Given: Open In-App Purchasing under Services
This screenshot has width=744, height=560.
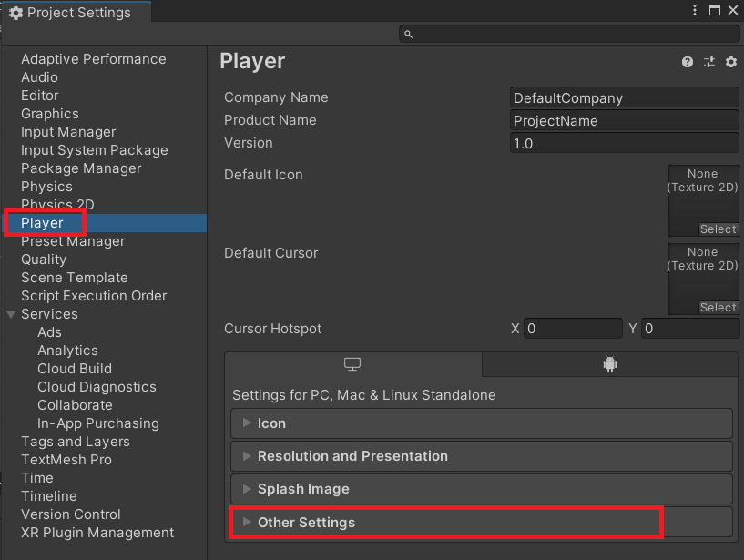Looking at the screenshot, I should coord(98,423).
